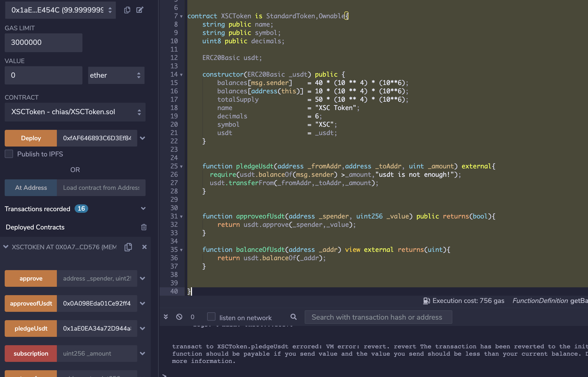Expand the Deploy parameters chevron

142,138
